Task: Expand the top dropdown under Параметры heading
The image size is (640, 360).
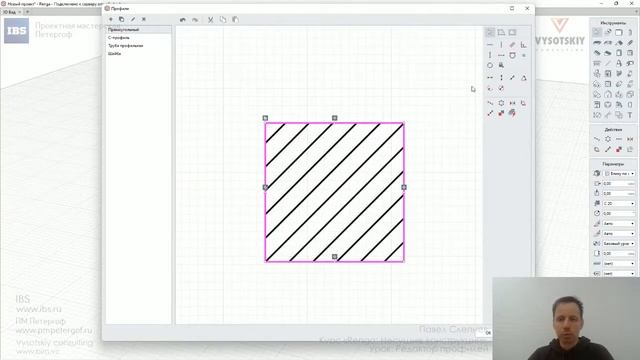Action: 619,173
